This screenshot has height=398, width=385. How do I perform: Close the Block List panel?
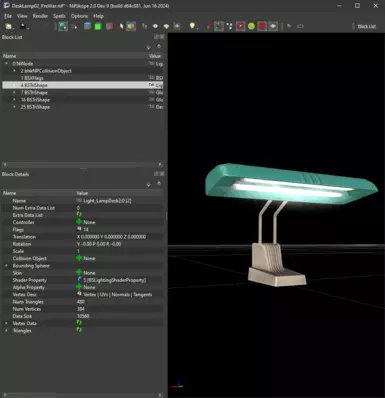pos(162,37)
